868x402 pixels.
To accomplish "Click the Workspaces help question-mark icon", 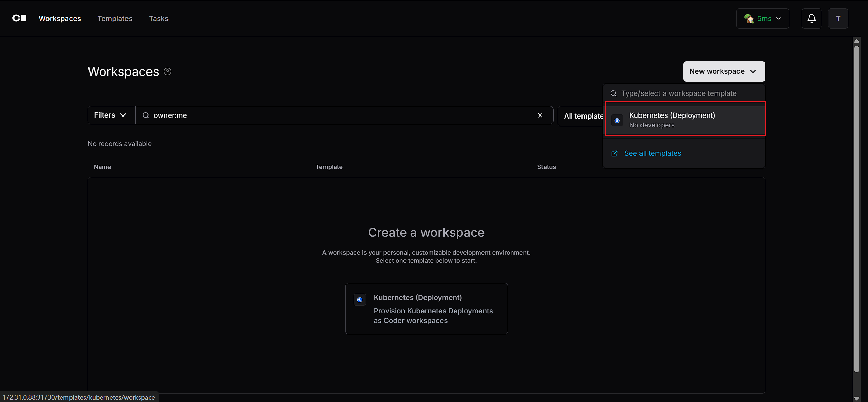I will (x=167, y=71).
